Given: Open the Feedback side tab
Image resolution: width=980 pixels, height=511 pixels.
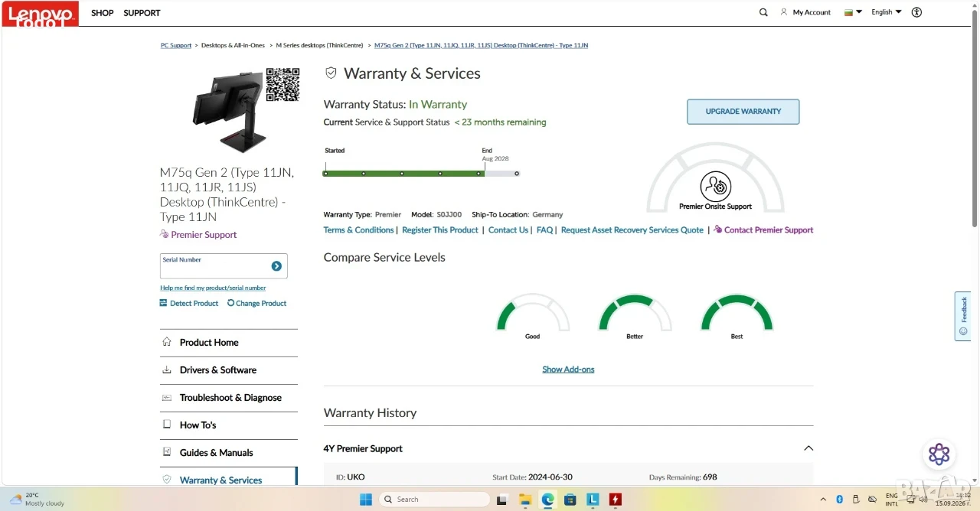Looking at the screenshot, I should click(963, 316).
